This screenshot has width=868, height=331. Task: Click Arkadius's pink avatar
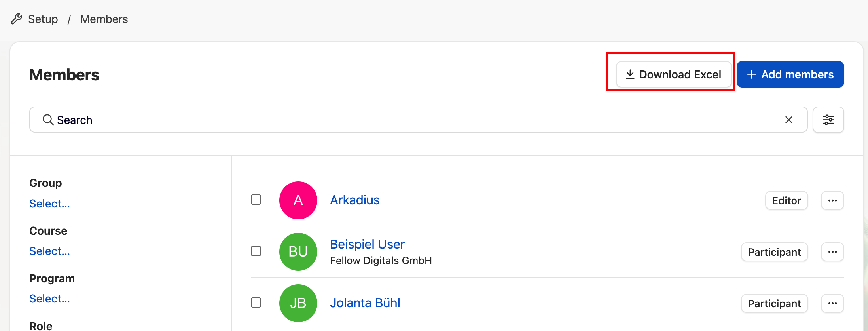[298, 200]
